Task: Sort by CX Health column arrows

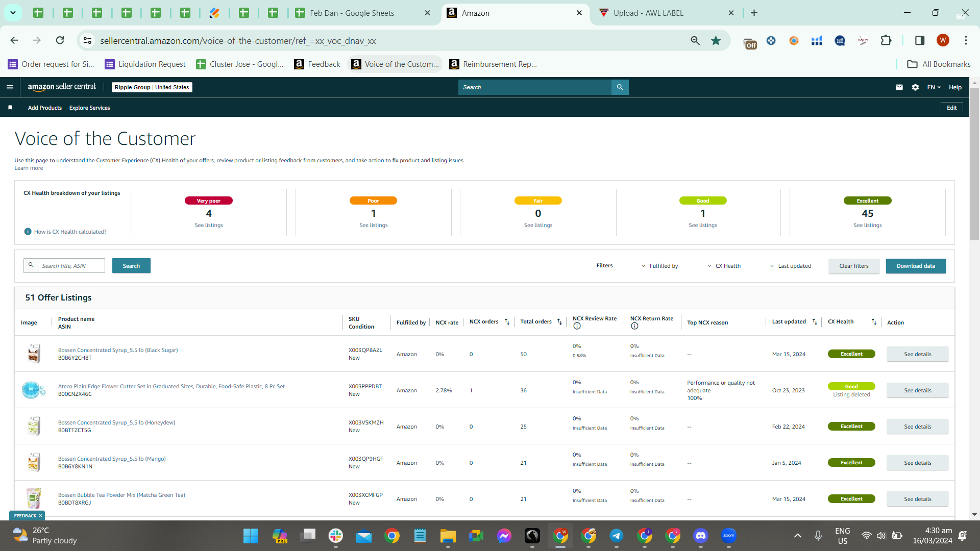Action: coord(874,322)
